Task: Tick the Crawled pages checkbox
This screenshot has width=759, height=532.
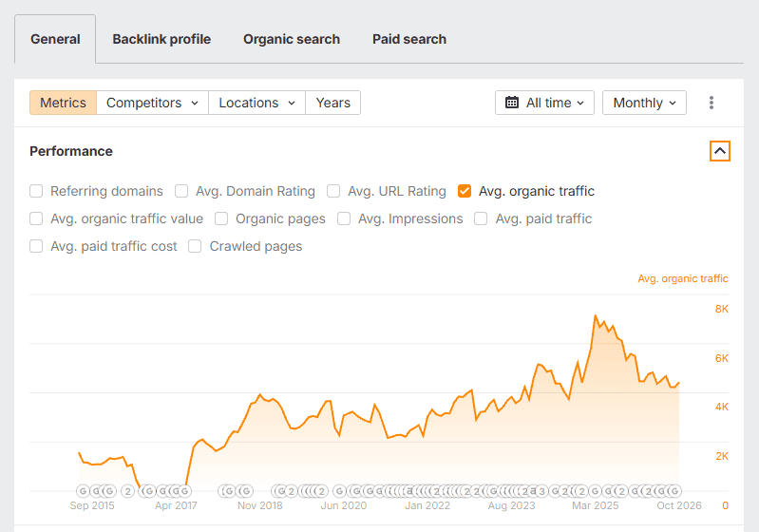Action: tap(195, 246)
